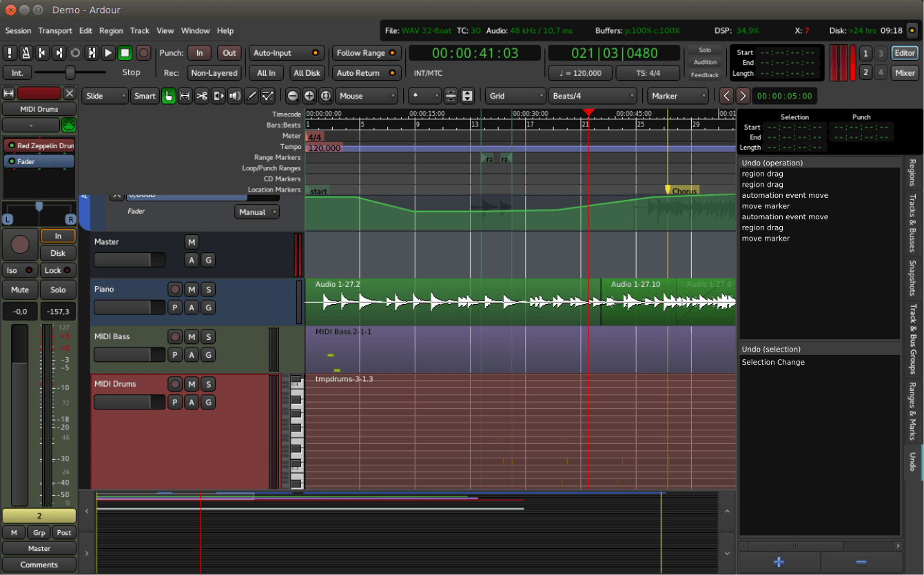Click the global record-arm button
Image resolution: width=924 pixels, height=575 pixels.
(143, 53)
